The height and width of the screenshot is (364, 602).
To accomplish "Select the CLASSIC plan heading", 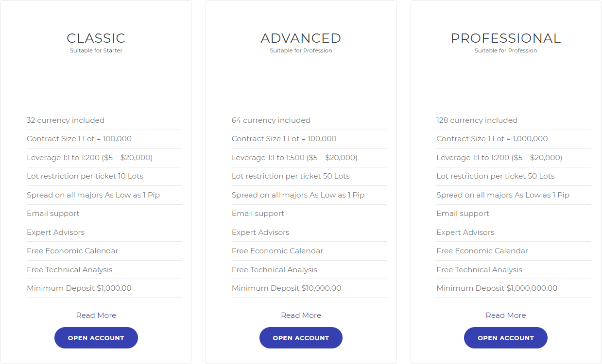I will click(96, 38).
